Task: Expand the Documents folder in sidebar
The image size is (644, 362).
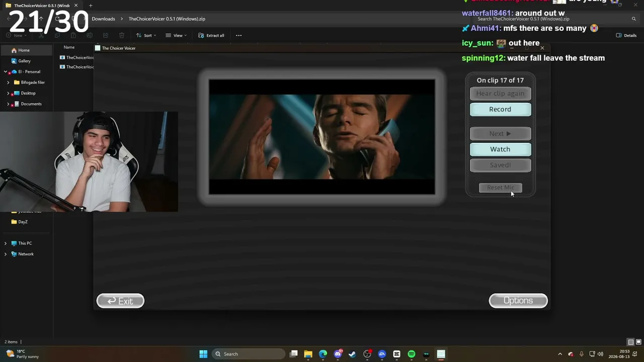Action: [x=8, y=104]
